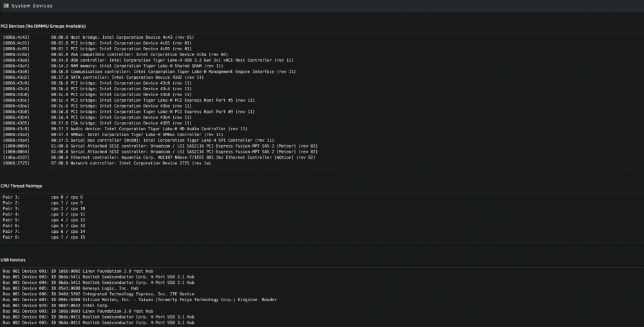This screenshot has height=327, width=644.
Task: Select the Kingston Reader USB device line
Action: tap(140, 300)
